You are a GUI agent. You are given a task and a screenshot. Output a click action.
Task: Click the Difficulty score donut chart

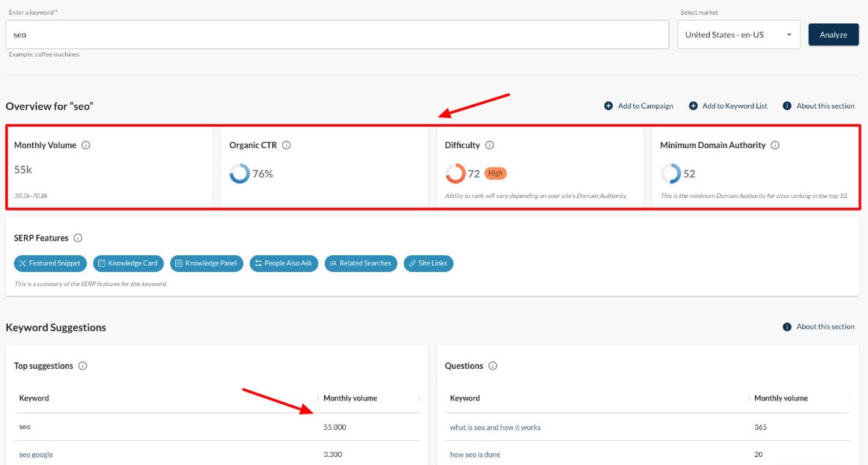[x=455, y=174]
